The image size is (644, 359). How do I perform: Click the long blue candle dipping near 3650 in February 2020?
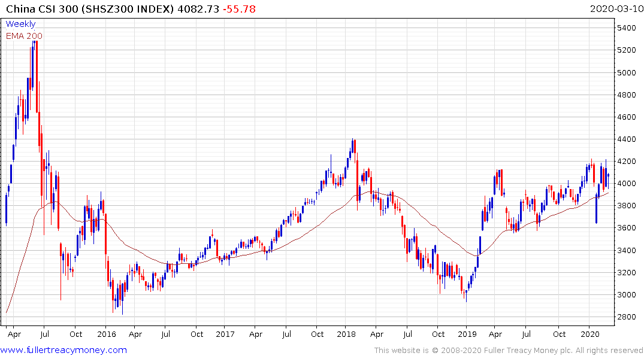pos(596,208)
